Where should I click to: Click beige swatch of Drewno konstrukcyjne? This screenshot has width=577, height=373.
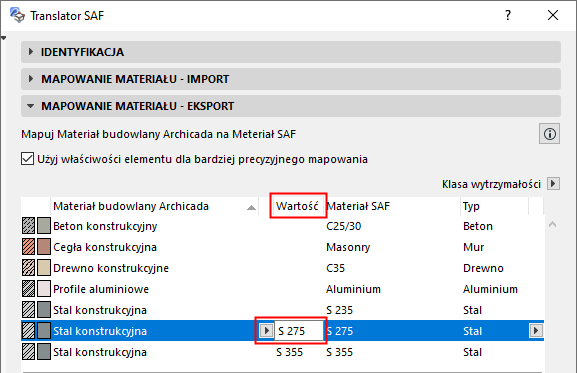pyautogui.click(x=44, y=268)
